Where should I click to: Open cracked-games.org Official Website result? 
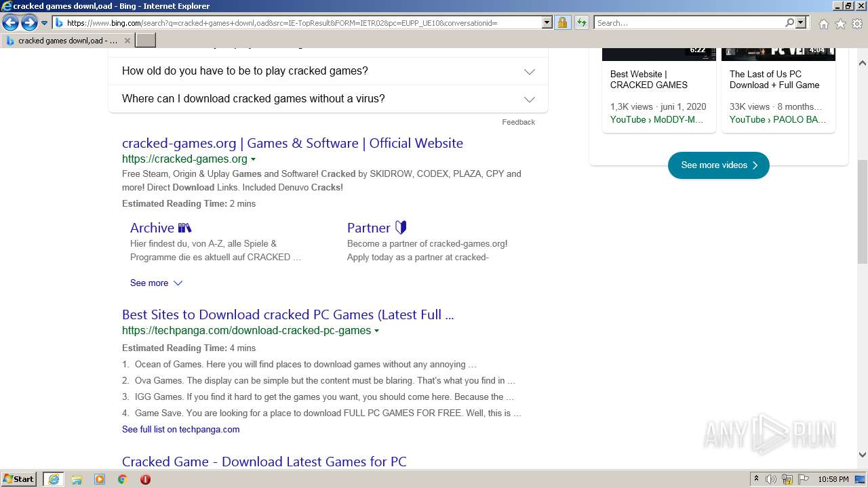(292, 143)
